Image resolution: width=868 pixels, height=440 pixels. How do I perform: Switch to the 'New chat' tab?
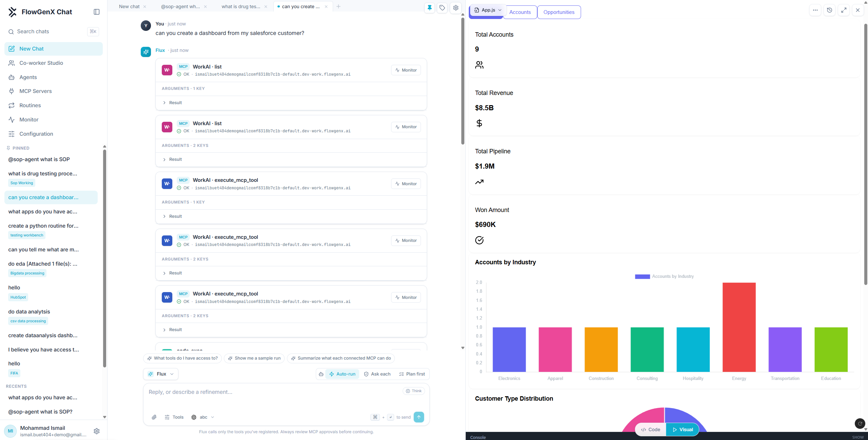pyautogui.click(x=129, y=6)
